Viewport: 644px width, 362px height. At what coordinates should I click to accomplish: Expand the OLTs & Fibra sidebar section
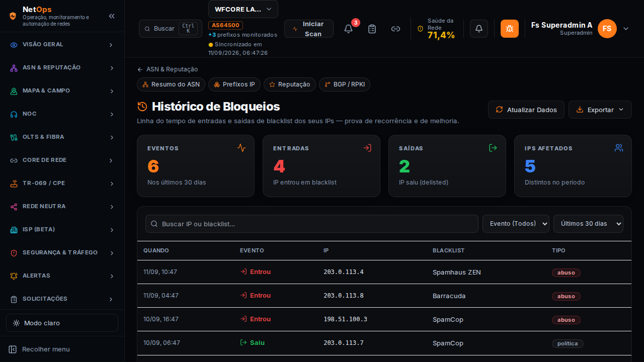coord(62,137)
